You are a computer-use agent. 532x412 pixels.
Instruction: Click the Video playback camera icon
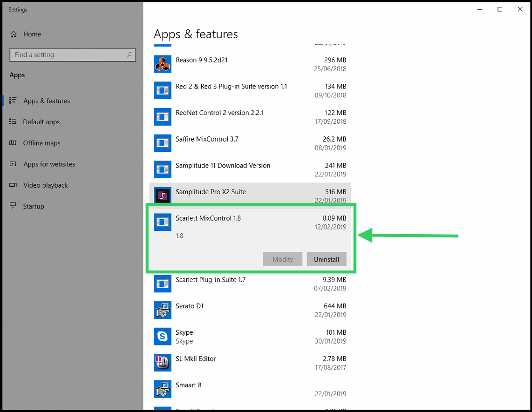click(13, 185)
